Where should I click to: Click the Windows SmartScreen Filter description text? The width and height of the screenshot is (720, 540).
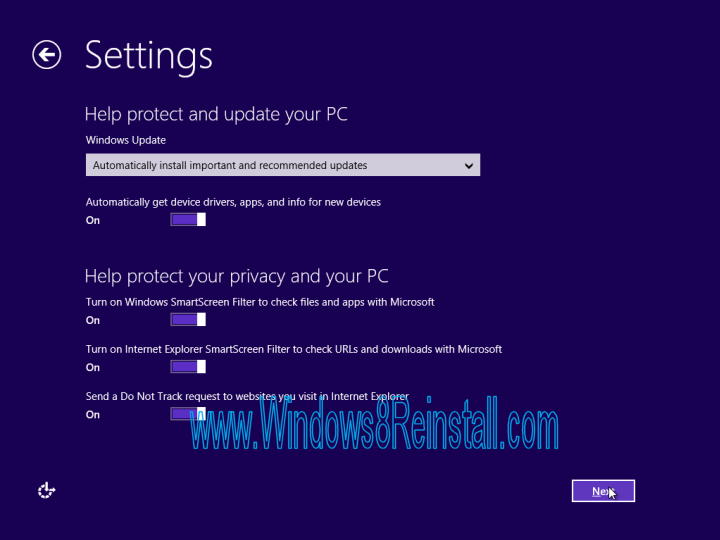(260, 302)
